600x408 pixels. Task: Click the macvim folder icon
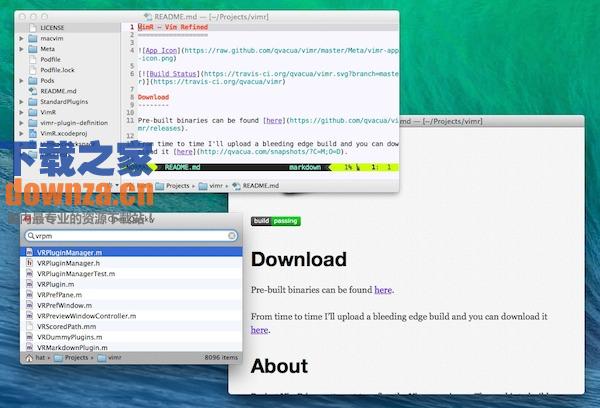coord(33,38)
